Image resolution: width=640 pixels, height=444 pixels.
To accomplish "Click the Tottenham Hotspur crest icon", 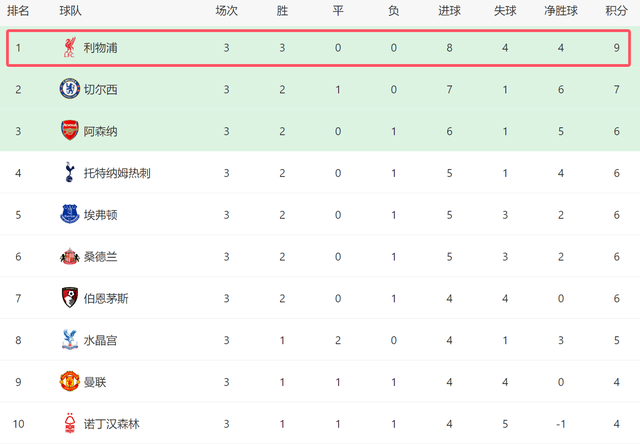I will click(68, 173).
